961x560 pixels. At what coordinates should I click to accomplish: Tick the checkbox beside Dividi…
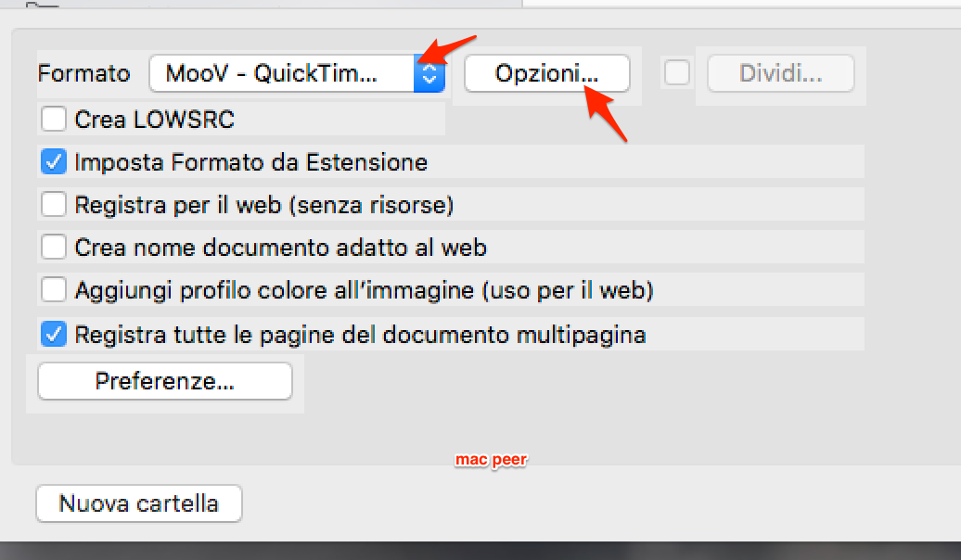click(x=677, y=73)
